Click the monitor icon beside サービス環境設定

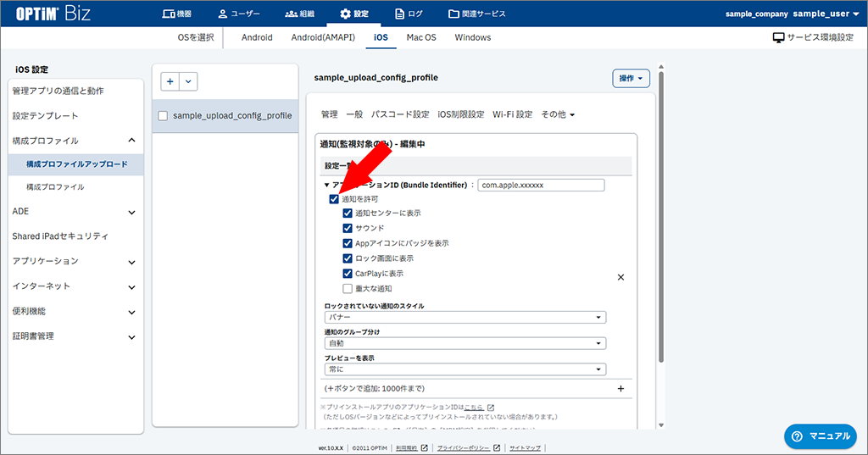point(778,37)
